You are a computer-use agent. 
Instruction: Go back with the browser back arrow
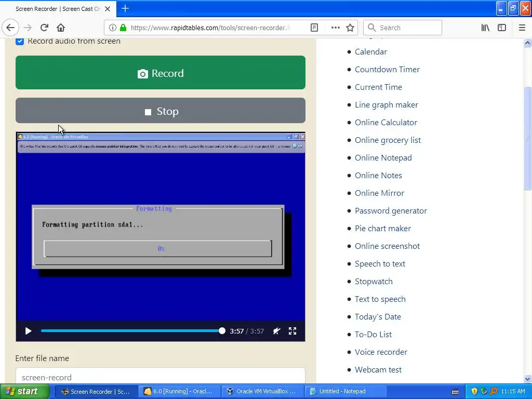coord(10,28)
